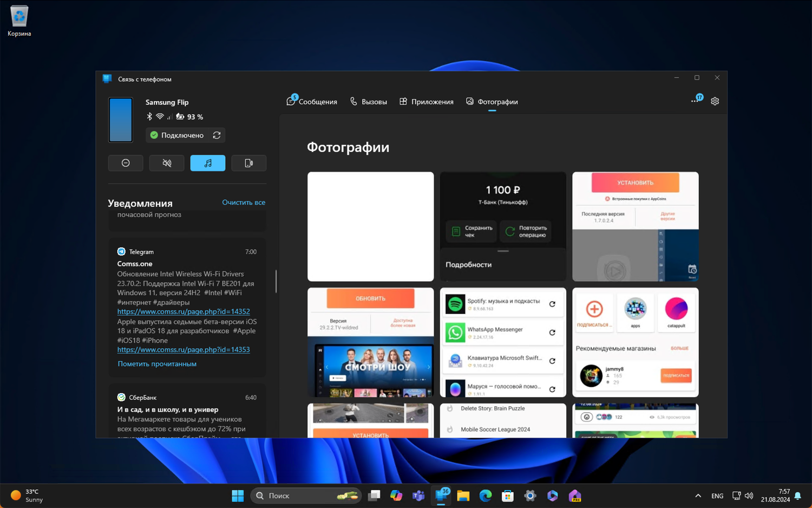Select the Фотографии tab

click(492, 101)
